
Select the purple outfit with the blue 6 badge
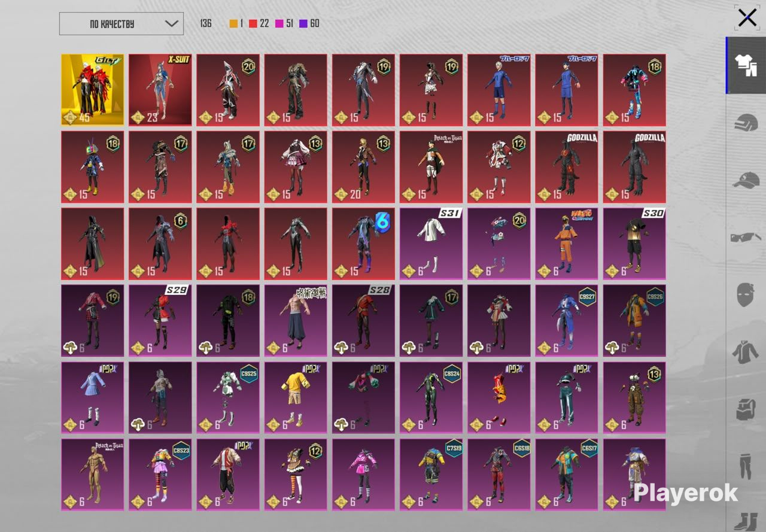pos(364,244)
